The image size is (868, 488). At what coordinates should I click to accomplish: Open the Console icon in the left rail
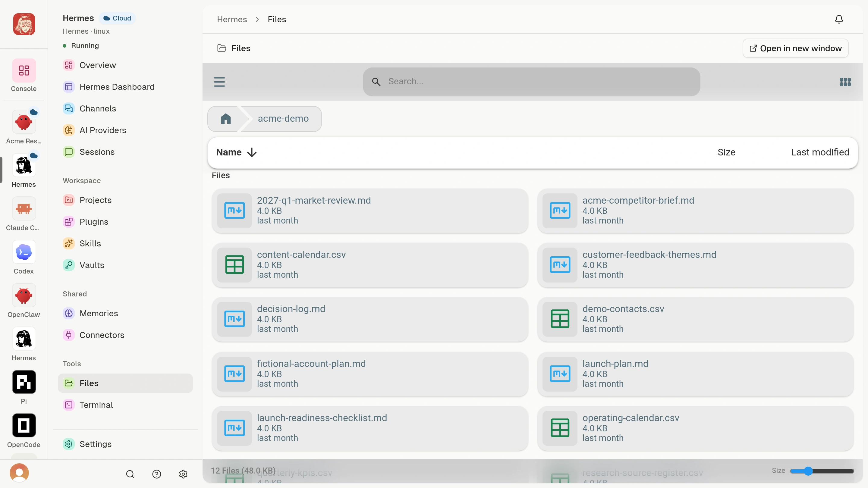coord(24,70)
